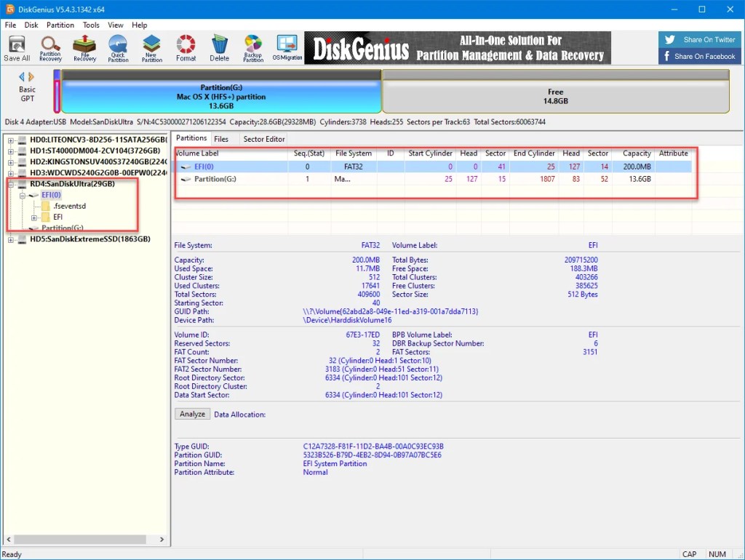The image size is (745, 560).
Task: Start the OS Migration tool
Action: pos(287,49)
